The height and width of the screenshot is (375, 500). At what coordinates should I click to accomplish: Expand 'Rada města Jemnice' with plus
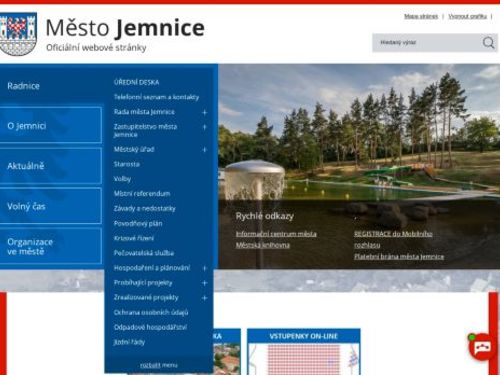coord(205,112)
